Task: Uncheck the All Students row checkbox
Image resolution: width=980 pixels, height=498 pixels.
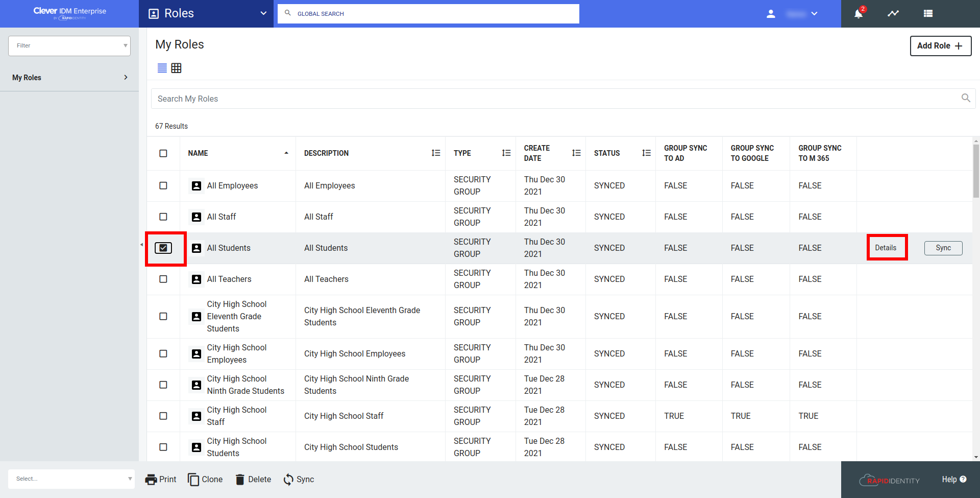Action: [x=163, y=248]
